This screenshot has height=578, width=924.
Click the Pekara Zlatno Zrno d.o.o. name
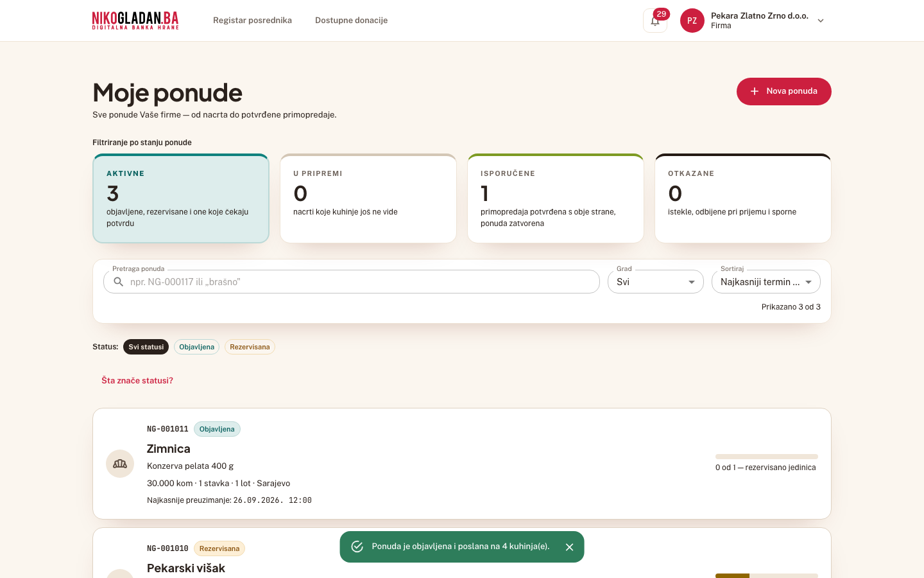tap(760, 15)
